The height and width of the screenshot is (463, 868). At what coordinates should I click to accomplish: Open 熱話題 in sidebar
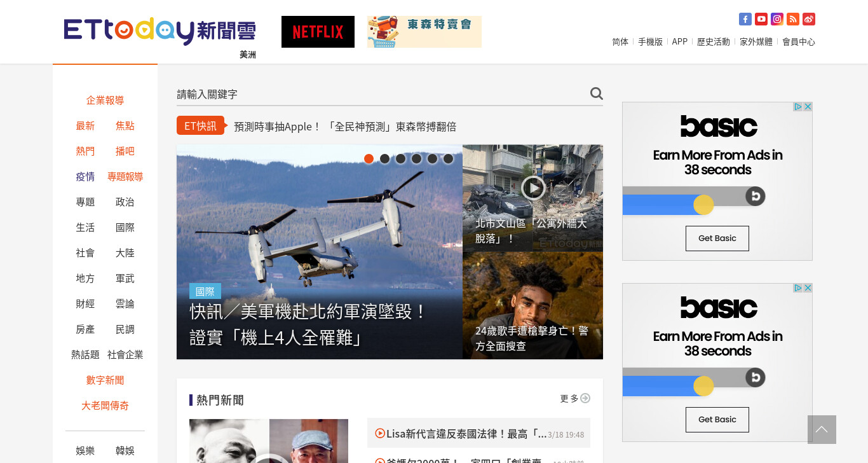(x=85, y=355)
